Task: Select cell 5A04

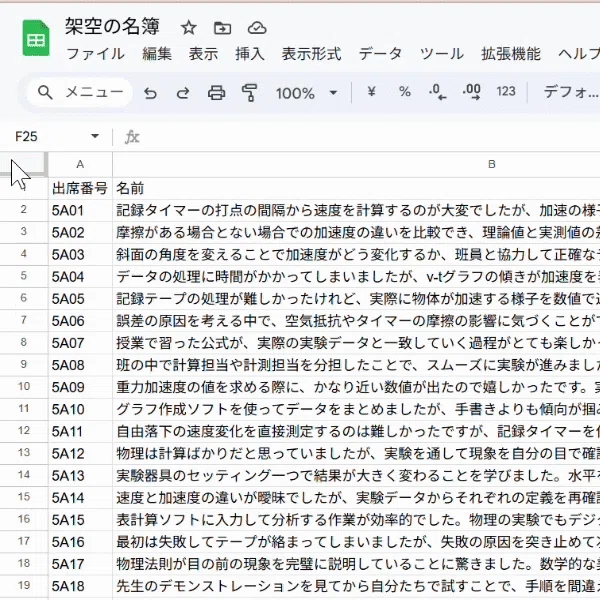Action: 80,276
